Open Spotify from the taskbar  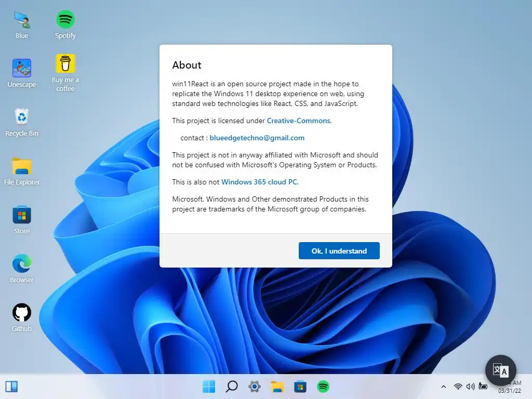click(323, 387)
